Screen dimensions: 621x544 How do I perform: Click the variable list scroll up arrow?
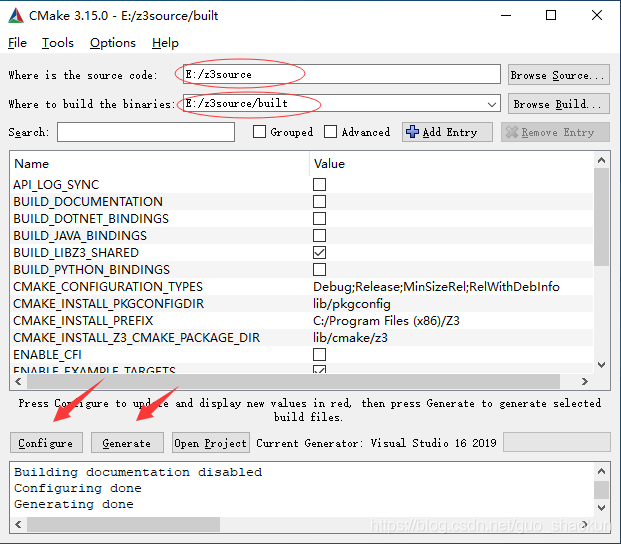pos(602,160)
